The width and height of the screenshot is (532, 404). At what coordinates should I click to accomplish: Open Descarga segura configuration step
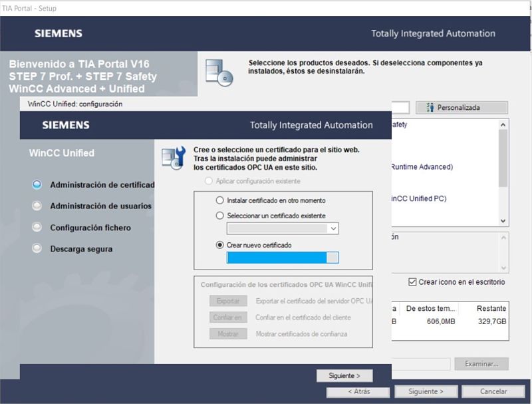81,249
